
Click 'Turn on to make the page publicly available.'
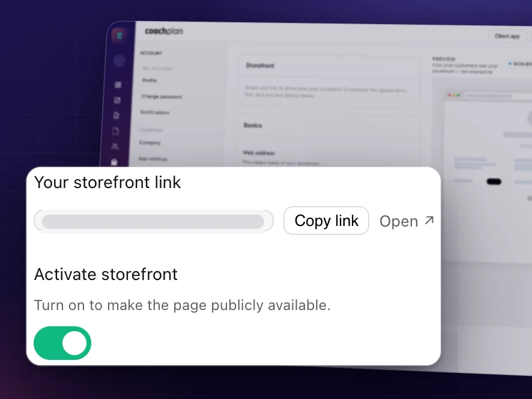[182, 305]
